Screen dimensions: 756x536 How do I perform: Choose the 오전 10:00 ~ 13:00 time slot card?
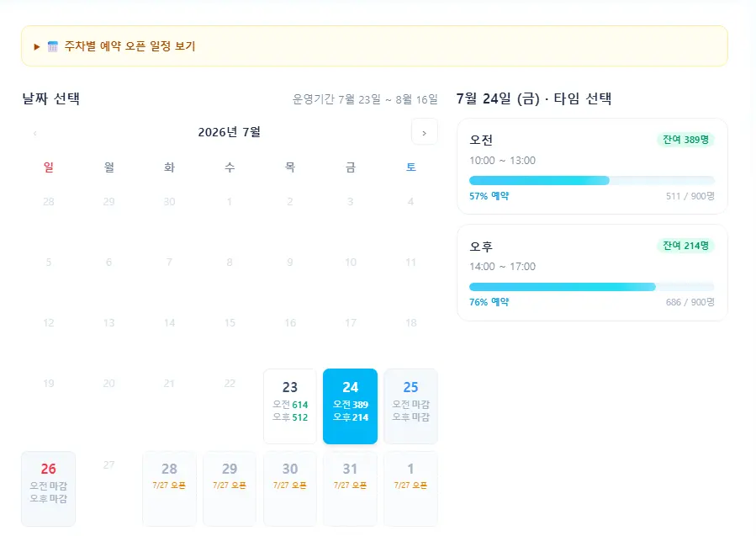[x=592, y=167]
